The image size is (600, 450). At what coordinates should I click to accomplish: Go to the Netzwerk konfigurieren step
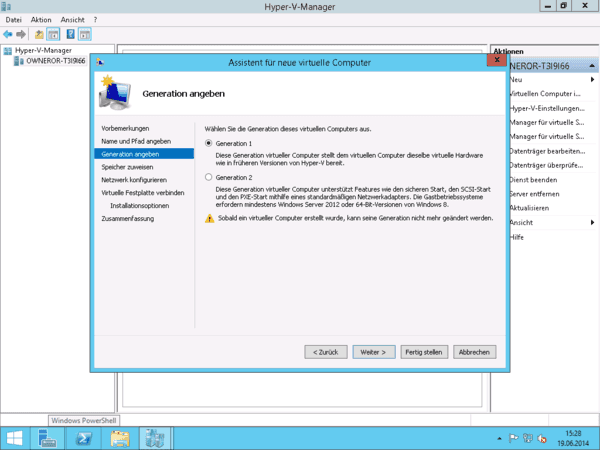(134, 180)
